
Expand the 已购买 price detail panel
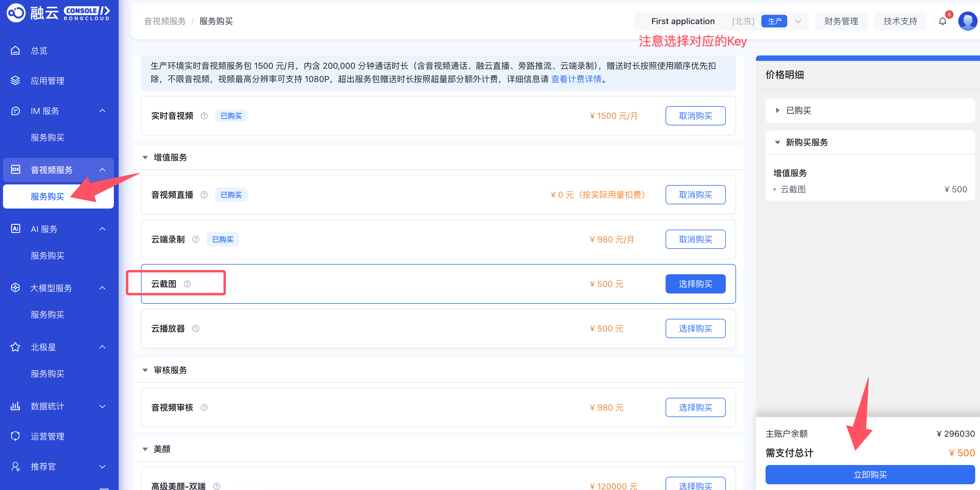778,110
